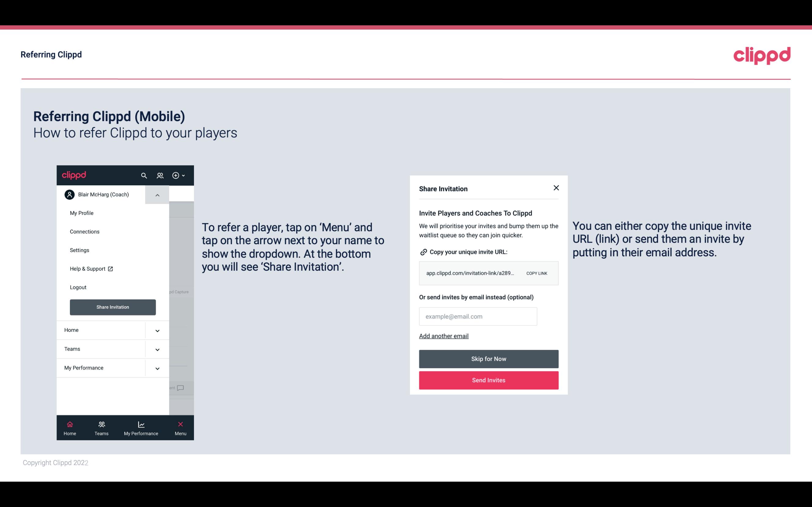Click the add/invite icon in top nav
This screenshot has width=812, height=507.
175,175
